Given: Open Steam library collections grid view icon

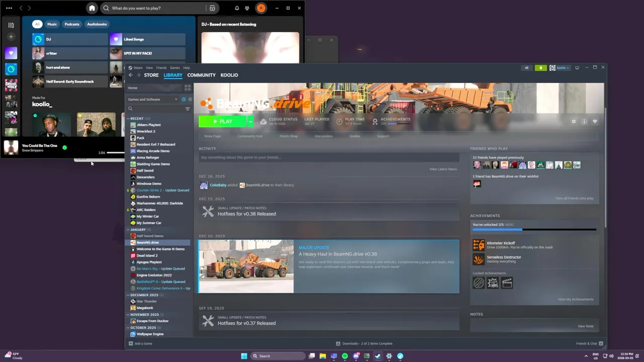Looking at the screenshot, I should [188, 88].
